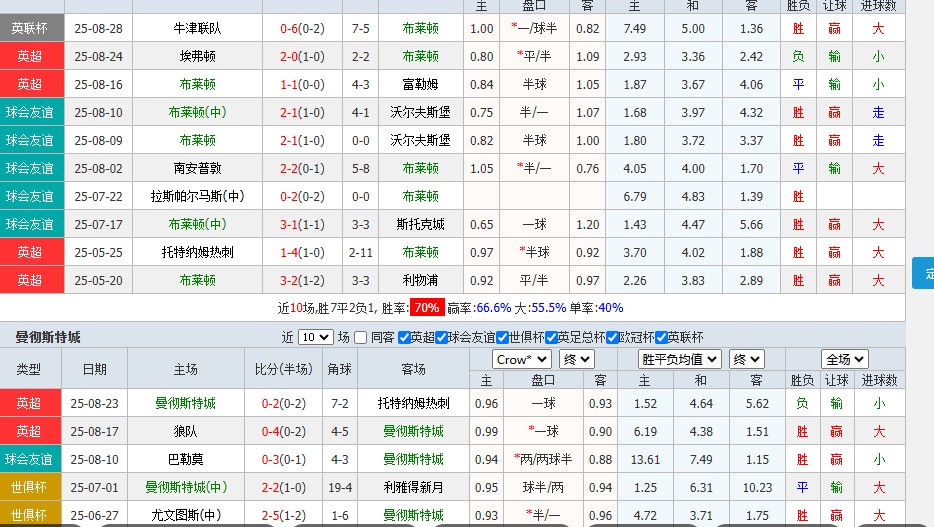Click the 利物浦 away team link
Screen dimensions: 934x527
click(x=420, y=280)
